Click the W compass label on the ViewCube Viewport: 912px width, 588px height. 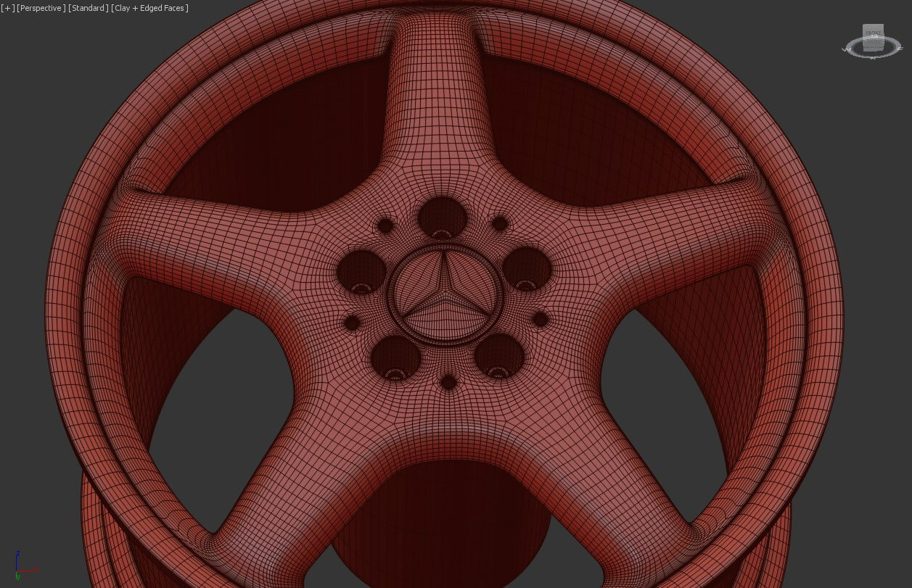(x=845, y=49)
